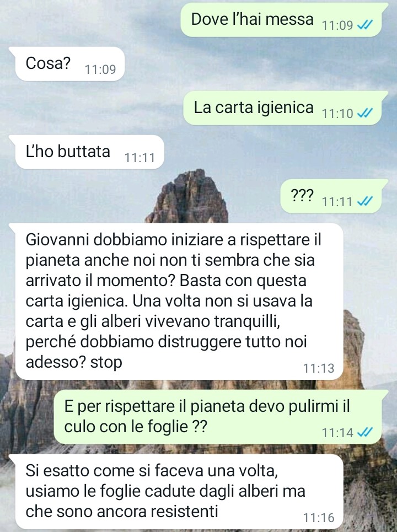Tap the 11:13 timestamp of Giovanni message
Image resolution: width=397 pixels, height=532 pixels.
point(319,368)
